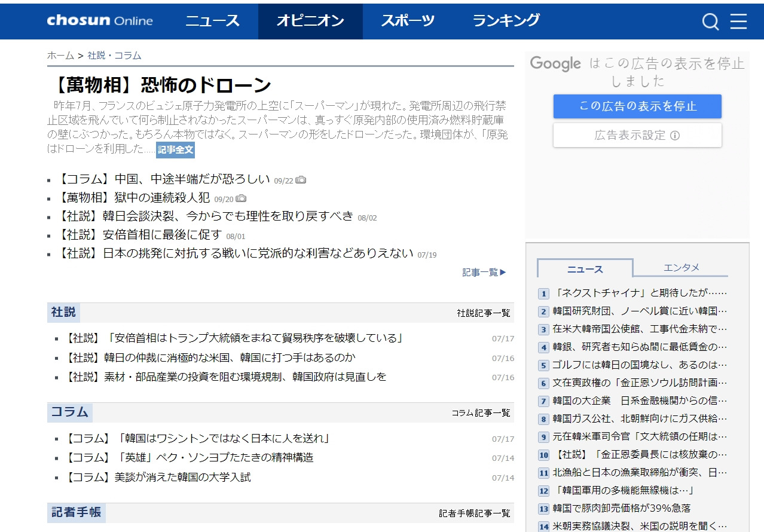This screenshot has width=764, height=532.
Task: Open editorial 韓日の仲裁に消極的な米国
Action: coord(210,357)
